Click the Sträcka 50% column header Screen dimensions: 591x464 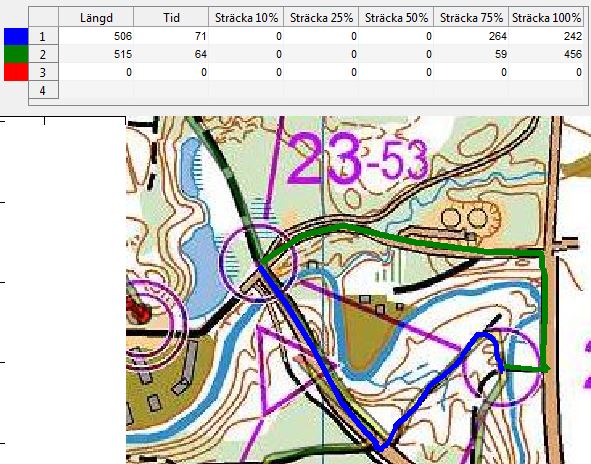tap(396, 17)
